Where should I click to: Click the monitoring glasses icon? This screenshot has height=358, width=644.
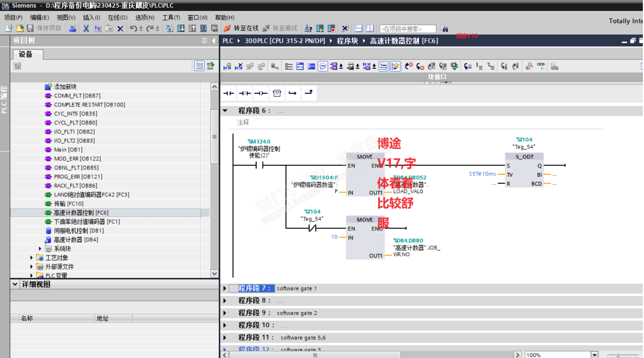click(x=541, y=66)
